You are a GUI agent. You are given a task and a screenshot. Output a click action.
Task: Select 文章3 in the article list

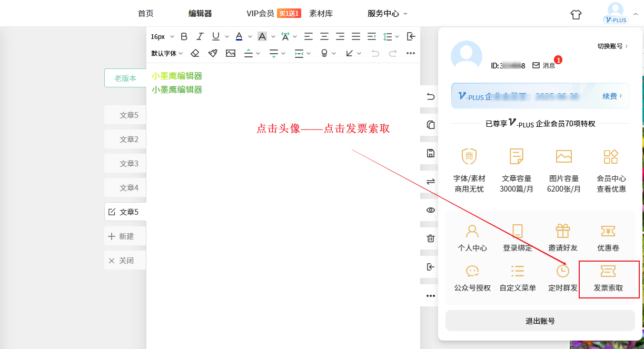pyautogui.click(x=125, y=163)
